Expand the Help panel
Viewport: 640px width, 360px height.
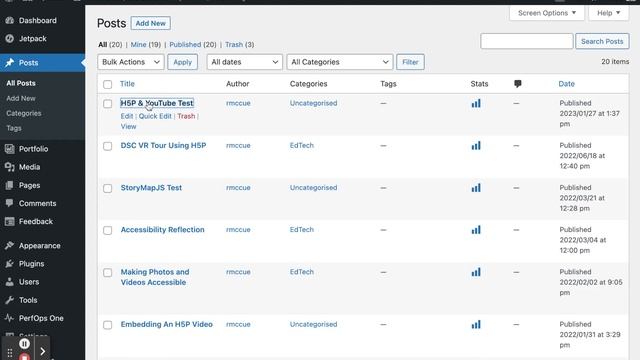[609, 13]
